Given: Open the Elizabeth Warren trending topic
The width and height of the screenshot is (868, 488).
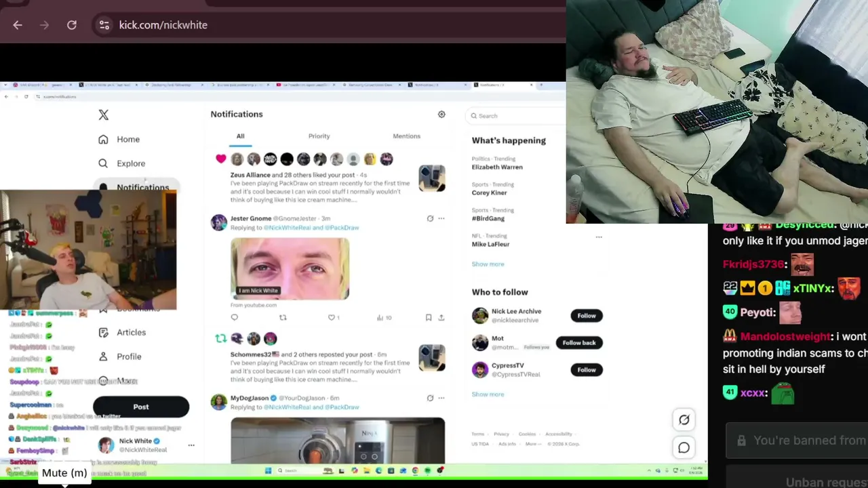Looking at the screenshot, I should pyautogui.click(x=497, y=163).
